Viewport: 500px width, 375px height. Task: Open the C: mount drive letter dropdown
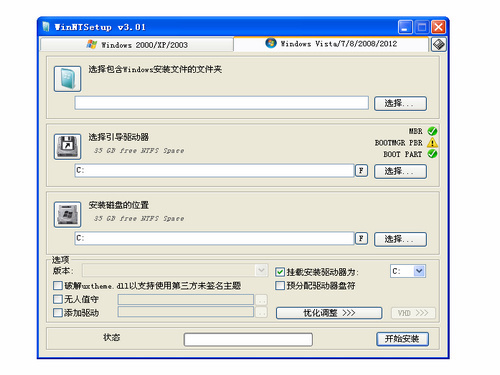419,271
